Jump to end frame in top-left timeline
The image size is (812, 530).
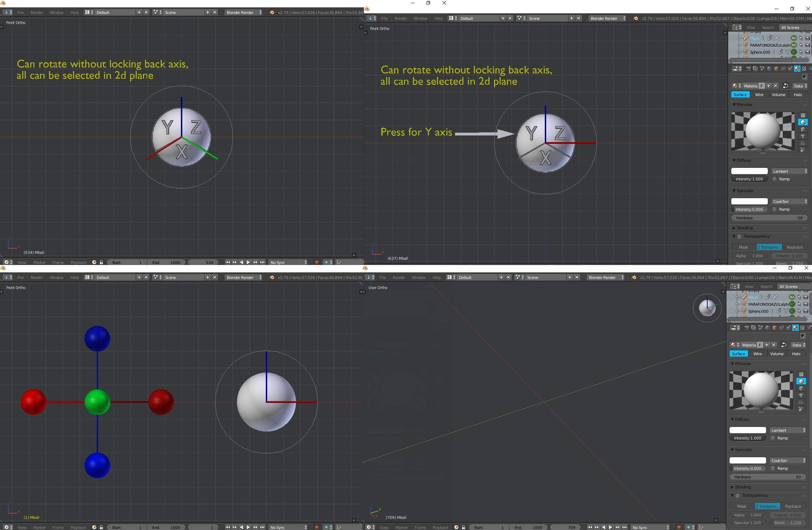pos(262,262)
